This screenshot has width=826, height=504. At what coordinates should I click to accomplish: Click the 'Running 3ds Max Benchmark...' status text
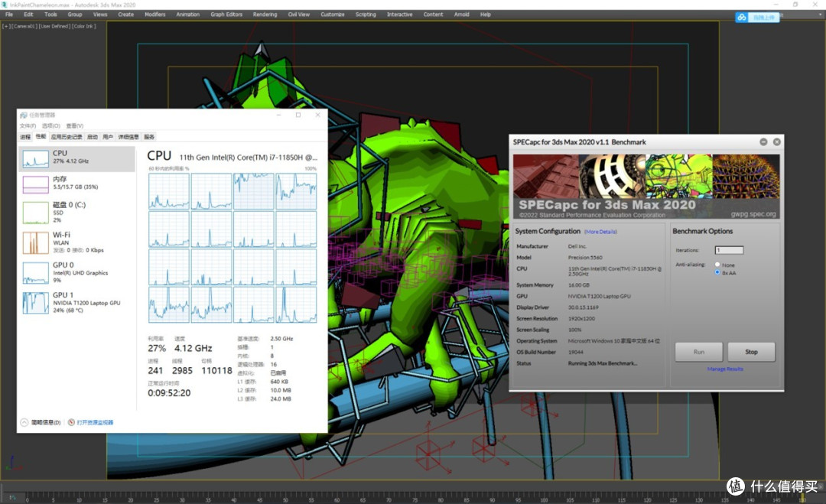603,363
